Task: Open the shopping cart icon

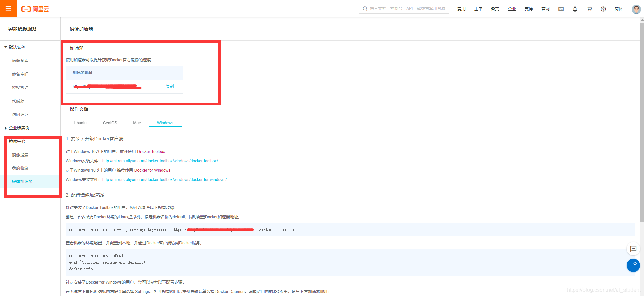Action: pos(589,9)
